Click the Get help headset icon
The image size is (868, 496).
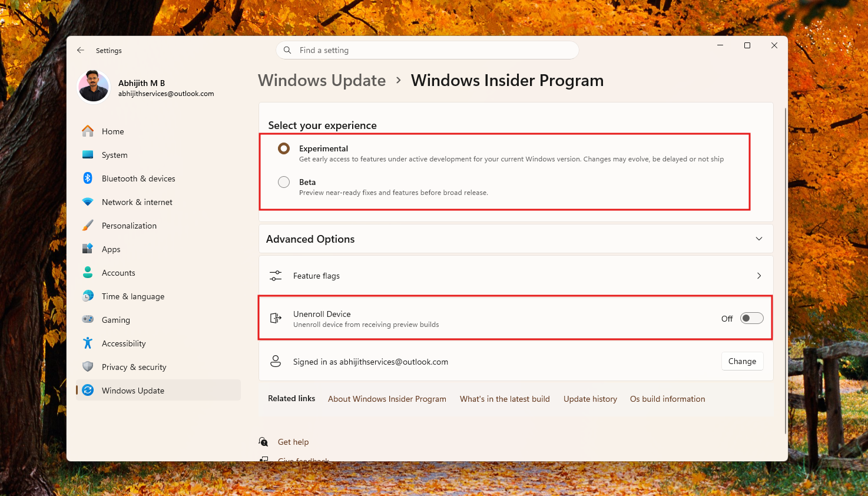264,441
